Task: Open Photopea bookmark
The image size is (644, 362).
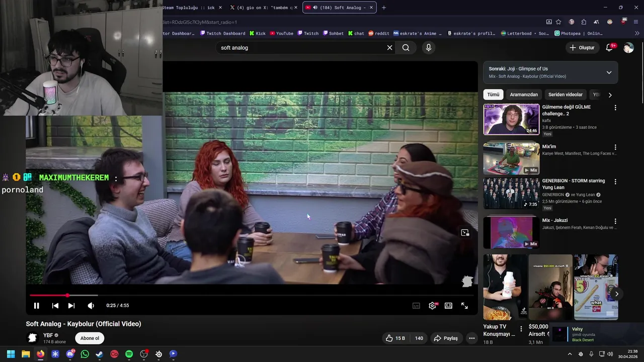Action: (x=579, y=33)
